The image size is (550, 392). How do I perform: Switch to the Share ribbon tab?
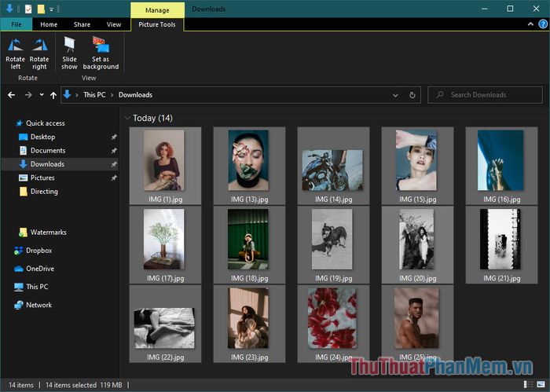coord(82,24)
